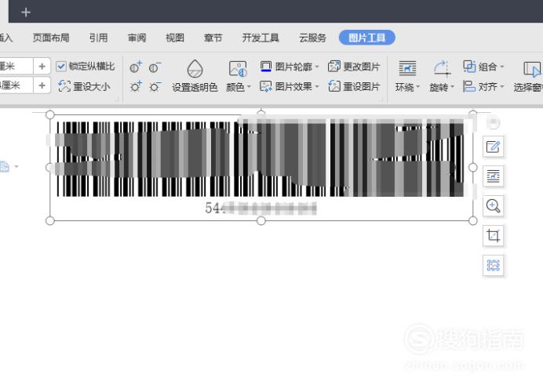Click the edit picture floating icon
The width and height of the screenshot is (543, 392).
tap(493, 147)
